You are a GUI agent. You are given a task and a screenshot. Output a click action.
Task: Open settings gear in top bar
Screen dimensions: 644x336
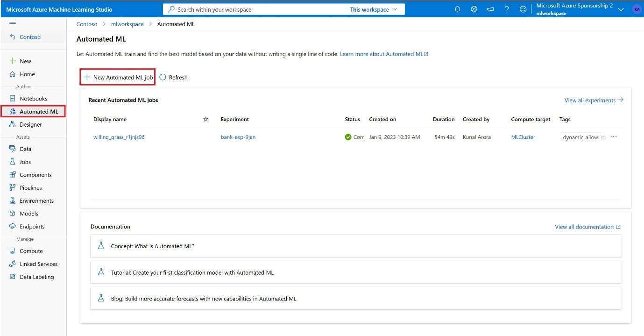[474, 9]
